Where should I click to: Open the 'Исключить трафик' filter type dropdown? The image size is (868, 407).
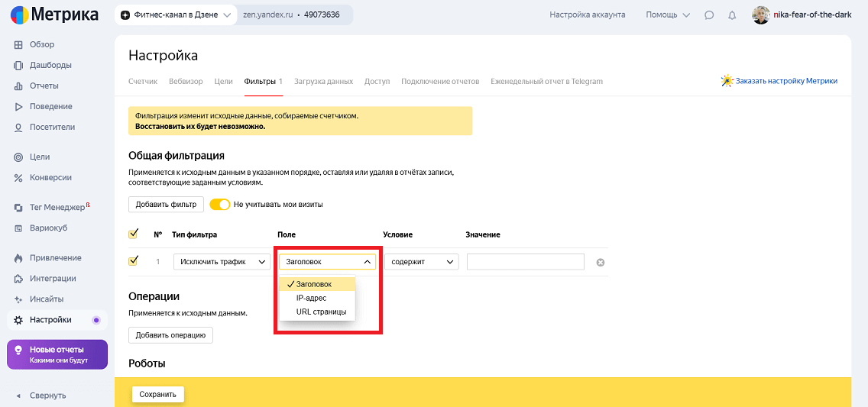point(222,262)
